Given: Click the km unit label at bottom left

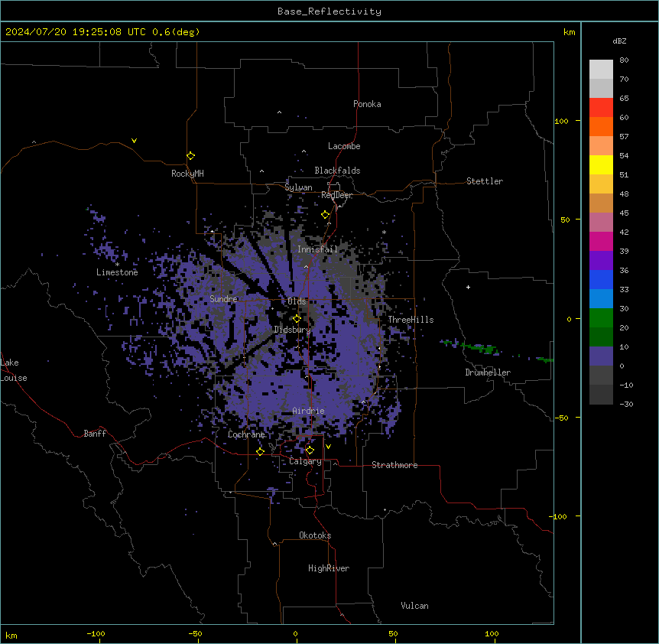Looking at the screenshot, I should [11, 635].
